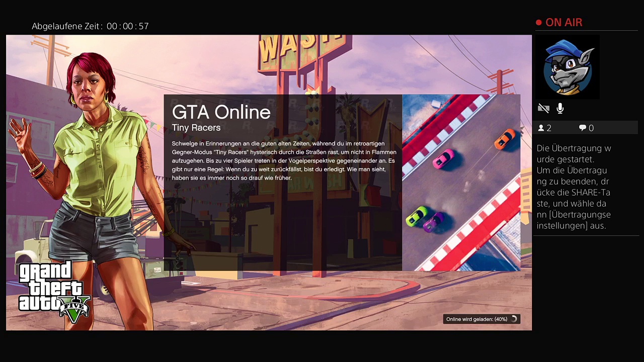Click the loading spinner beside 40%
Image resolution: width=644 pixels, height=362 pixels.
click(514, 319)
